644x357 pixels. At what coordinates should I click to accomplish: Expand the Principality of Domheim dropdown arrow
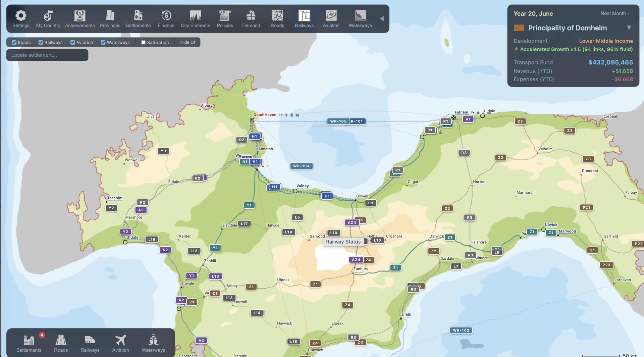pos(629,28)
